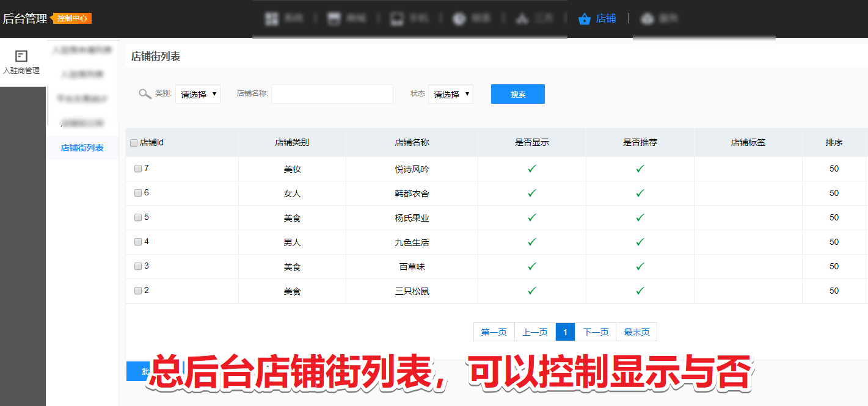Open the 状态 请选择 dropdown
The height and width of the screenshot is (406, 868).
click(451, 94)
